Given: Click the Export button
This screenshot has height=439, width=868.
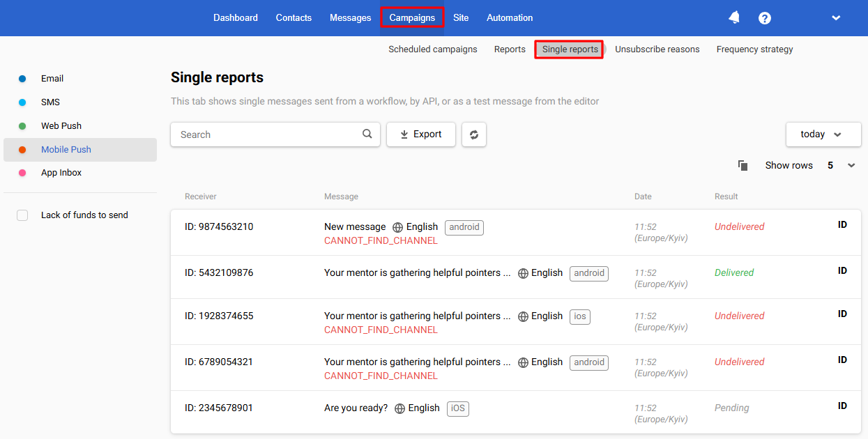Looking at the screenshot, I should [x=421, y=134].
